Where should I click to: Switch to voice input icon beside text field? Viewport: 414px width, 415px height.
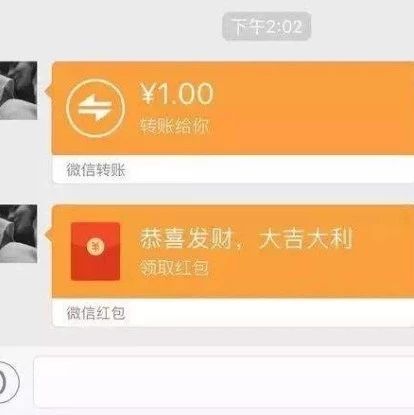[7, 382]
